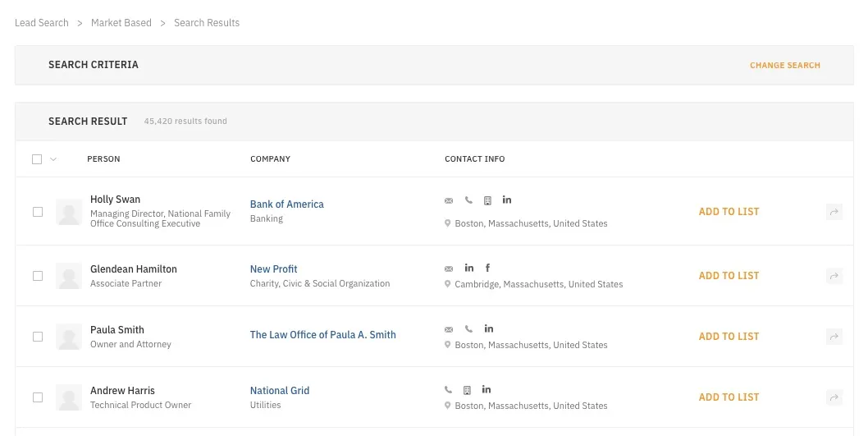Viewport: 868px width, 436px height.
Task: Click the Search Results breadcrumb
Action: point(207,23)
